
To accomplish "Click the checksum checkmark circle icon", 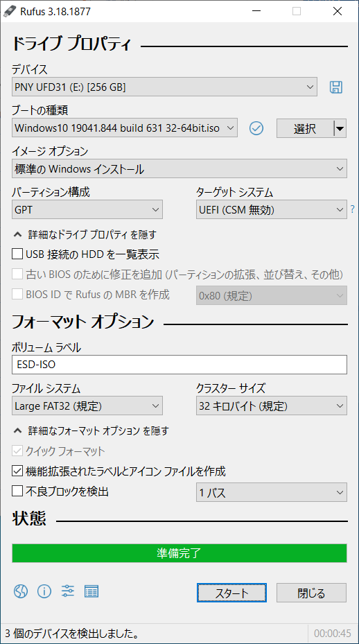I will click(x=256, y=128).
